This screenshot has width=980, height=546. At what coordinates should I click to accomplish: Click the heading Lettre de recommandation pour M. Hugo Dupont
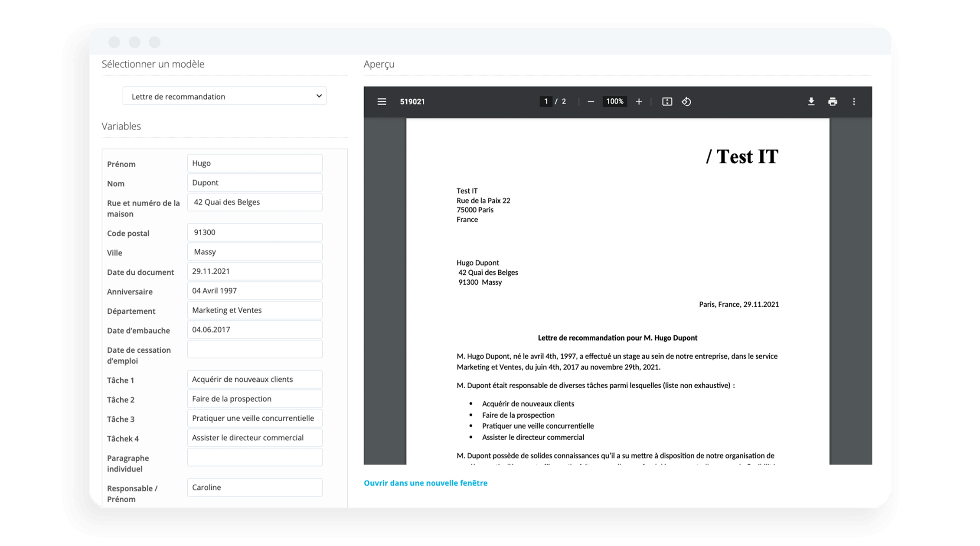pyautogui.click(x=617, y=338)
